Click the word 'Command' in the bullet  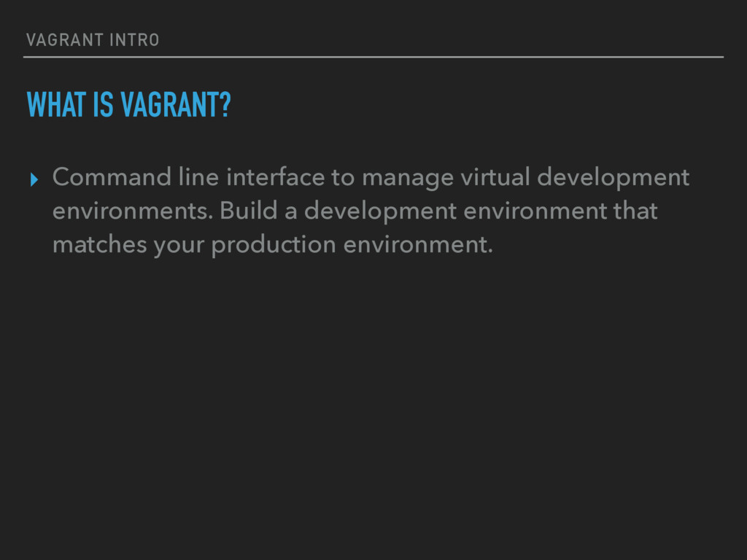[112, 177]
